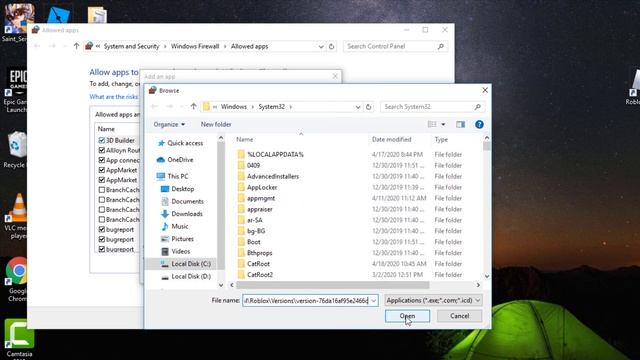Open the view options dropdown arrow

click(443, 124)
